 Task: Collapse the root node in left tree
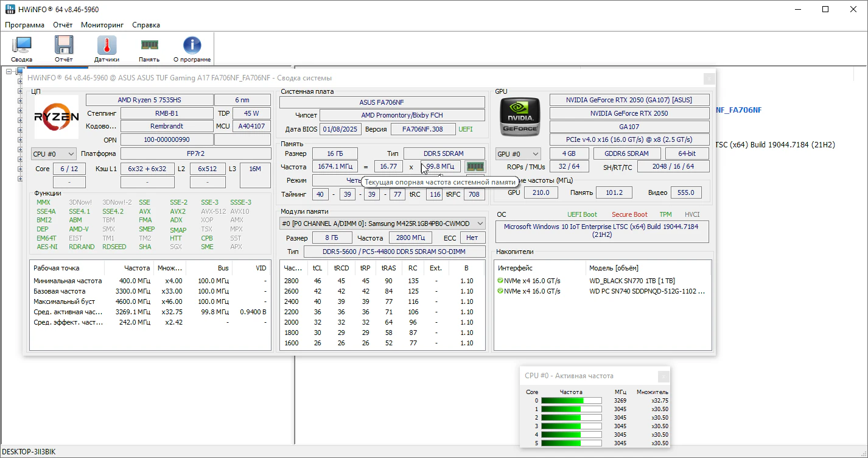[9, 72]
